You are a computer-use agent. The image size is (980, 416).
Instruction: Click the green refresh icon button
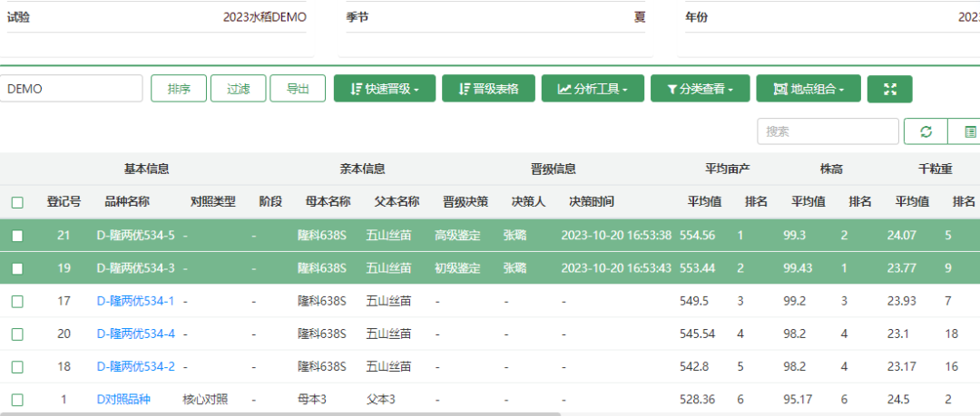926,131
